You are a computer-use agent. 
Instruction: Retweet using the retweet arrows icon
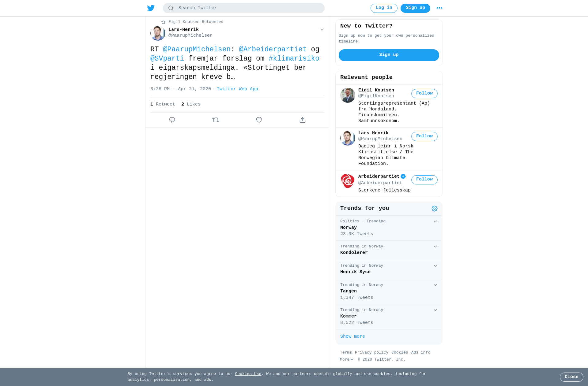click(x=216, y=120)
